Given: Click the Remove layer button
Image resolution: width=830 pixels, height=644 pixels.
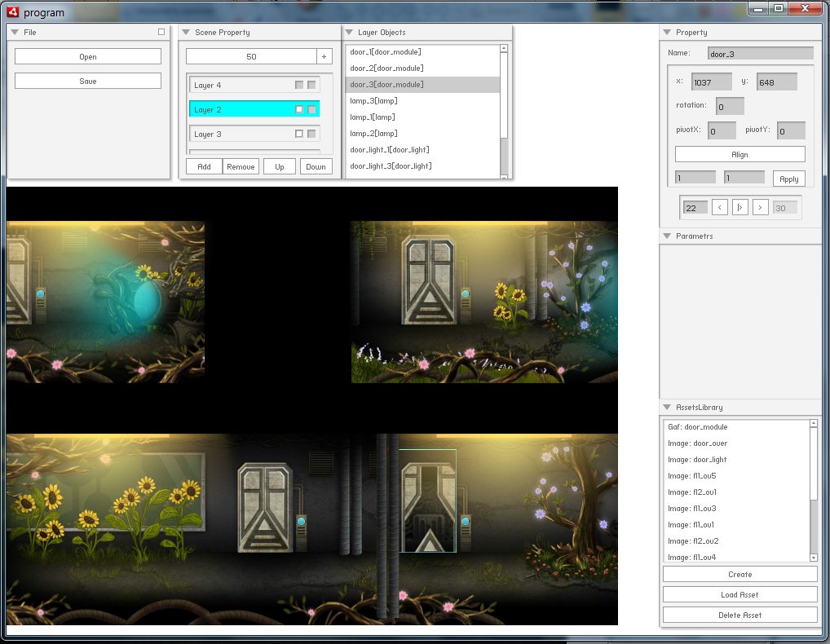Looking at the screenshot, I should click(x=241, y=166).
